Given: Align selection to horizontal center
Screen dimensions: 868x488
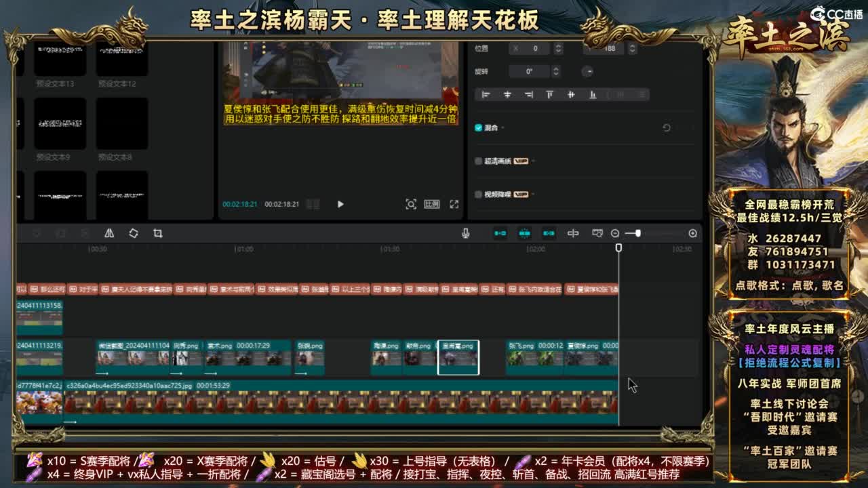Looking at the screenshot, I should 507,95.
